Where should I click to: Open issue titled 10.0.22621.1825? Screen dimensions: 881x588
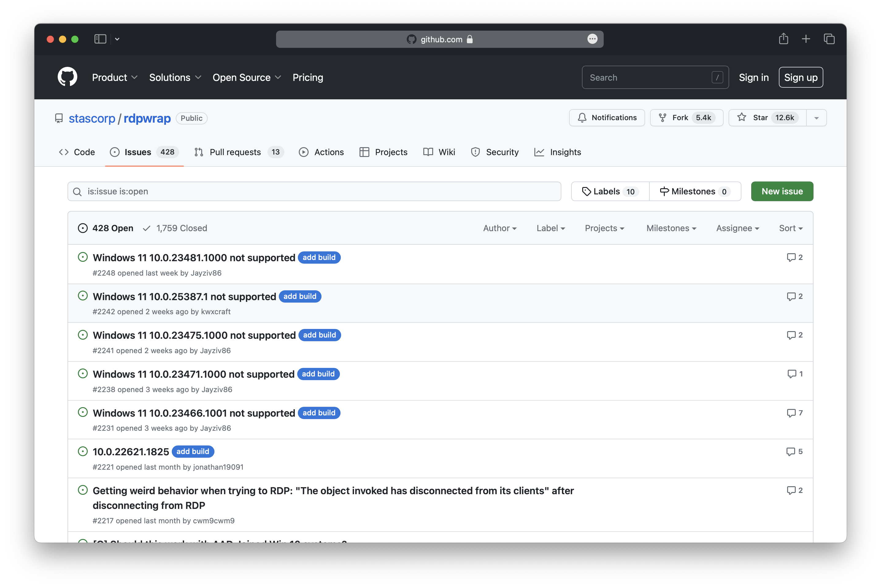131,452
